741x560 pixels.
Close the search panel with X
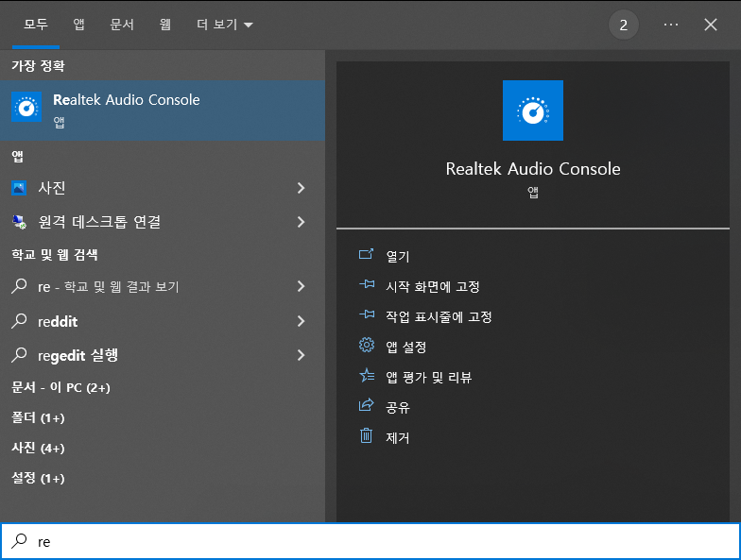(711, 25)
